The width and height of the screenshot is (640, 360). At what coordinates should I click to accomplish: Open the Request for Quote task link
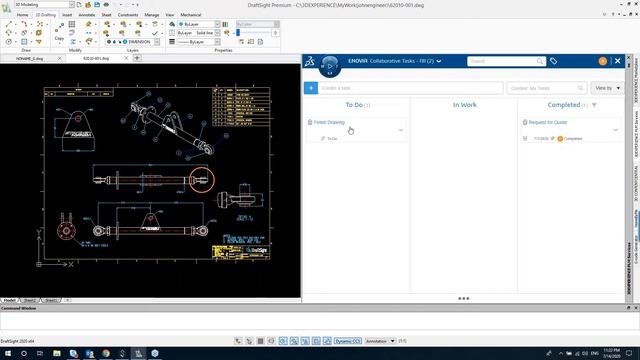[x=548, y=122]
